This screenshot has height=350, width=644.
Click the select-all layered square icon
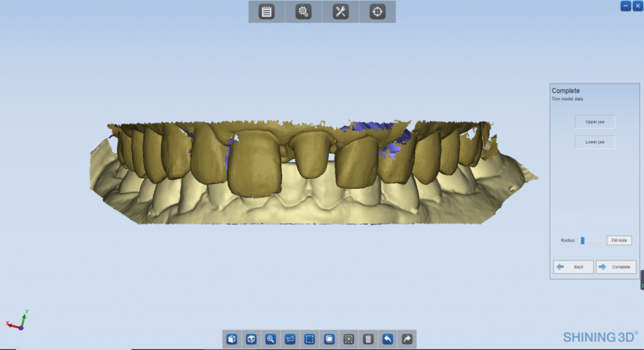pyautogui.click(x=329, y=339)
